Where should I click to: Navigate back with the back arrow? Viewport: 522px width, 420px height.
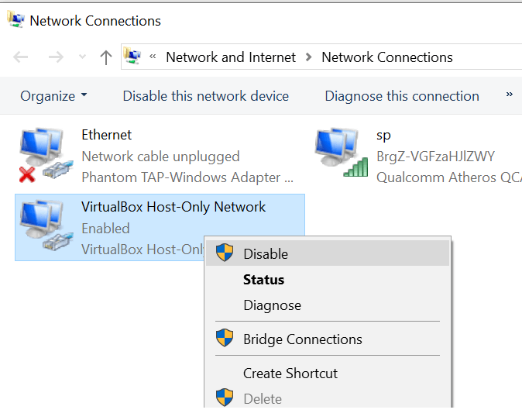21,57
